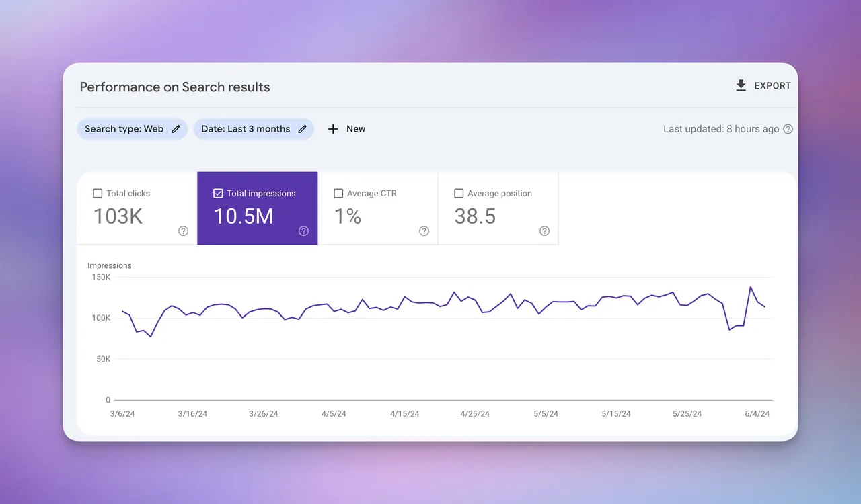The width and height of the screenshot is (861, 504).
Task: Select the 1% Average CTR value
Action: 348,216
